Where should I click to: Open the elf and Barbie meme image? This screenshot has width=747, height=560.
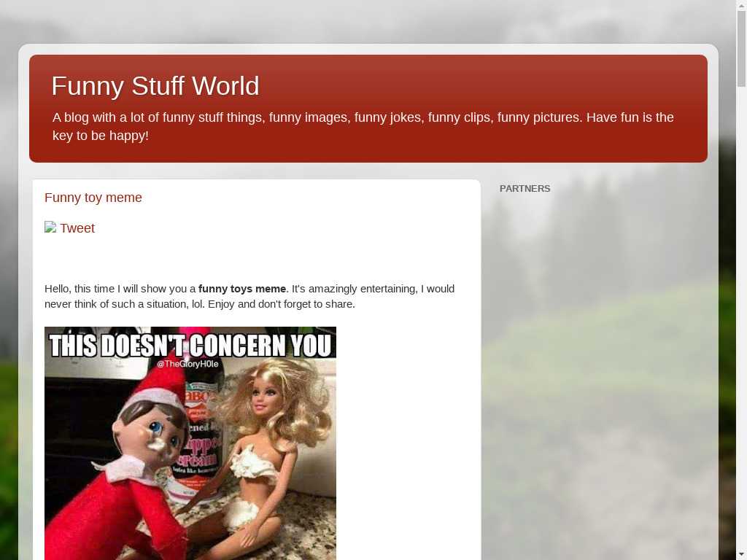190,443
